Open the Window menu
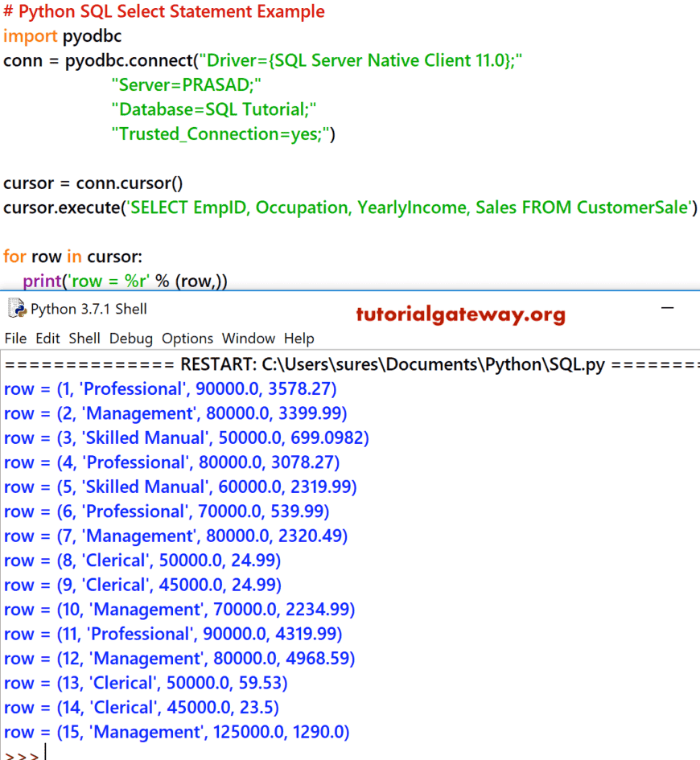This screenshot has height=760, width=700. tap(248, 339)
